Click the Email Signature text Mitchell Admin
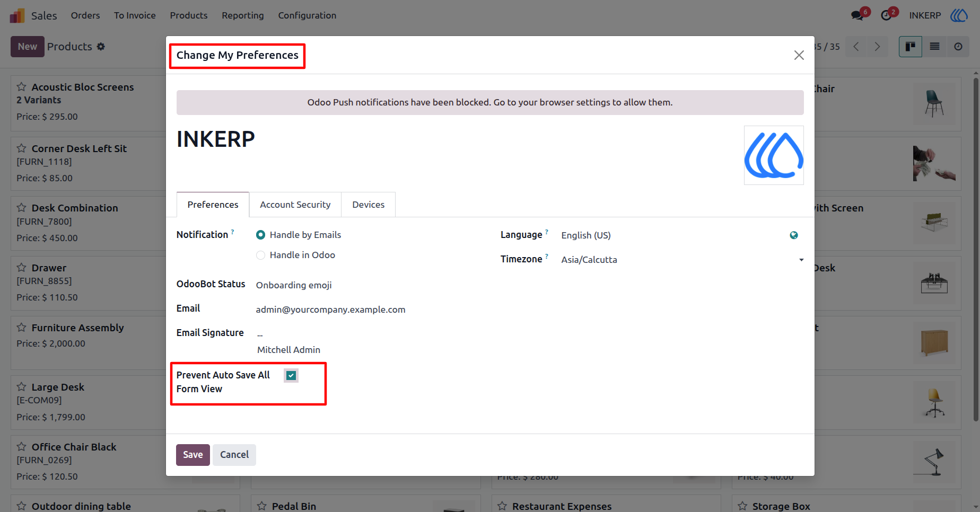980x512 pixels. [x=288, y=350]
